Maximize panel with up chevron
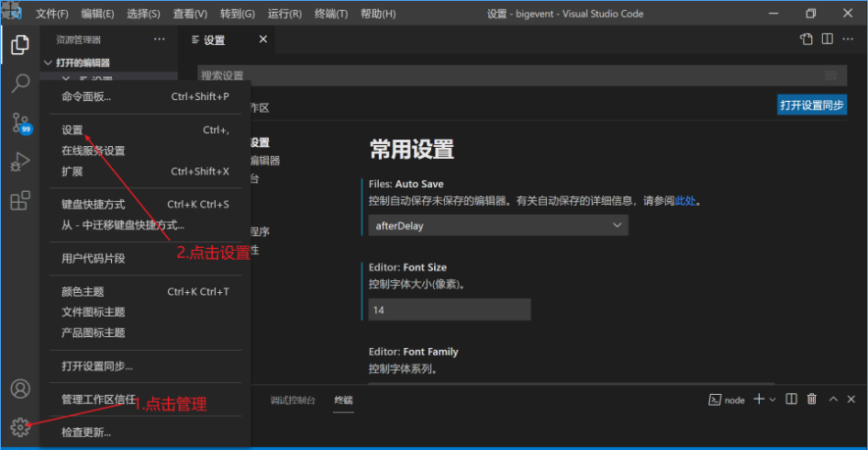868x450 pixels. [832, 399]
